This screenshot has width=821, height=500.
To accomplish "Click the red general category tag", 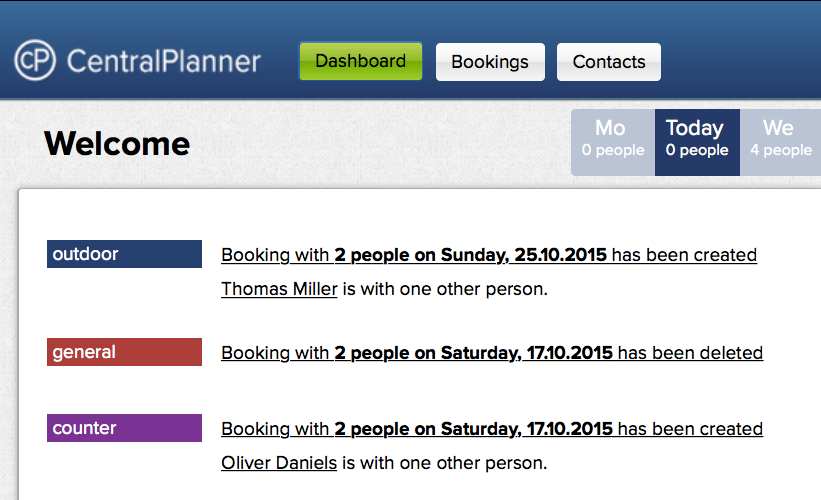I will click(x=124, y=352).
